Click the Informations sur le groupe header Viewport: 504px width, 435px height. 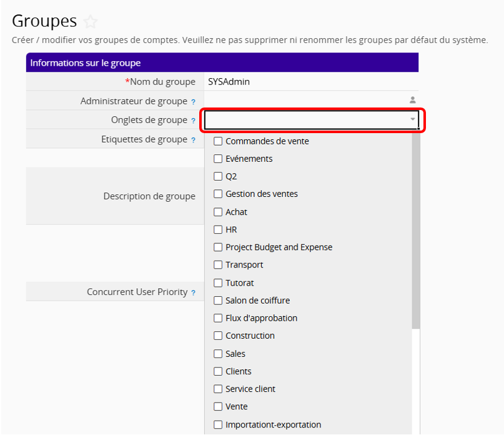222,62
